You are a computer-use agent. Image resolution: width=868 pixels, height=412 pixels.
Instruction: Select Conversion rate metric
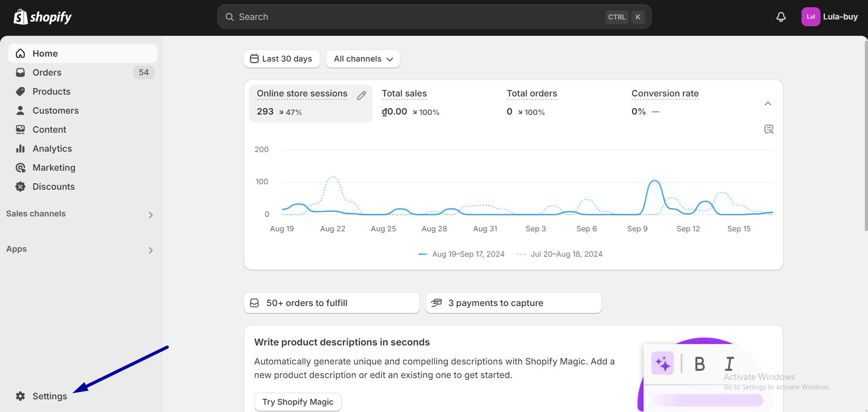pos(684,103)
